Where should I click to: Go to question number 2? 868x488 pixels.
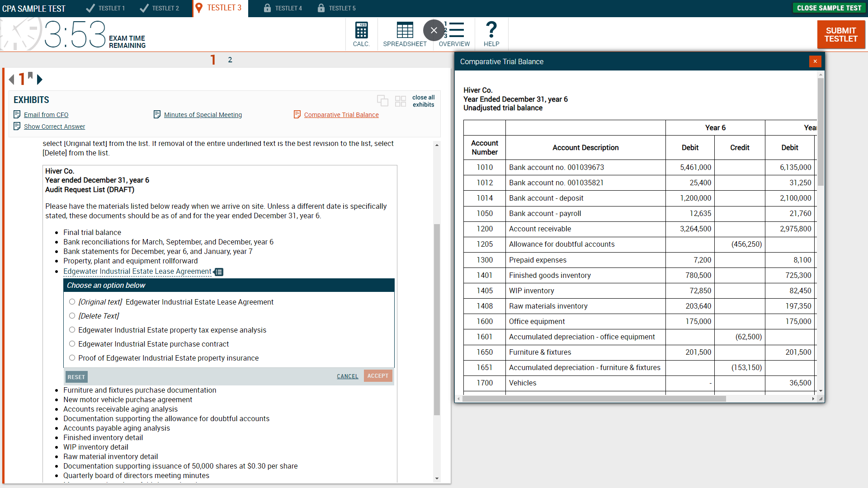click(x=230, y=60)
